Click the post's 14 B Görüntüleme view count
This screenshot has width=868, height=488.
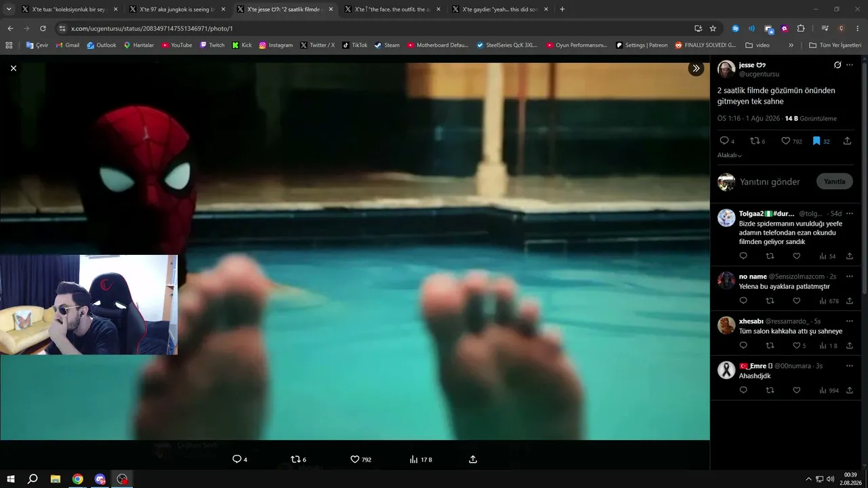tap(811, 119)
